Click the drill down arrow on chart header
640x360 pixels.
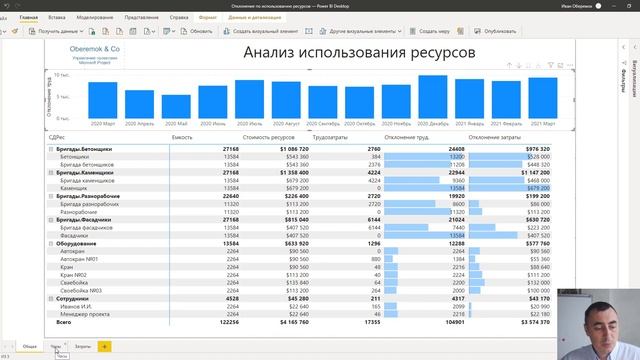[x=519, y=65]
